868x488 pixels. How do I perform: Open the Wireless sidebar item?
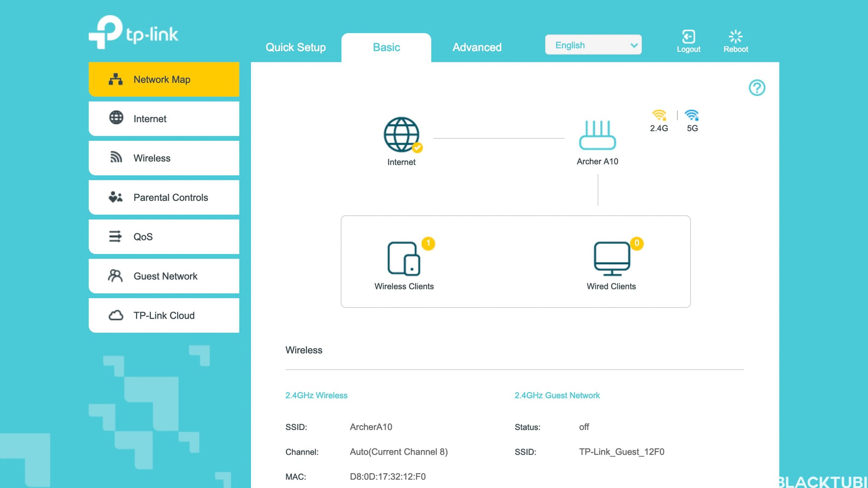(x=164, y=158)
